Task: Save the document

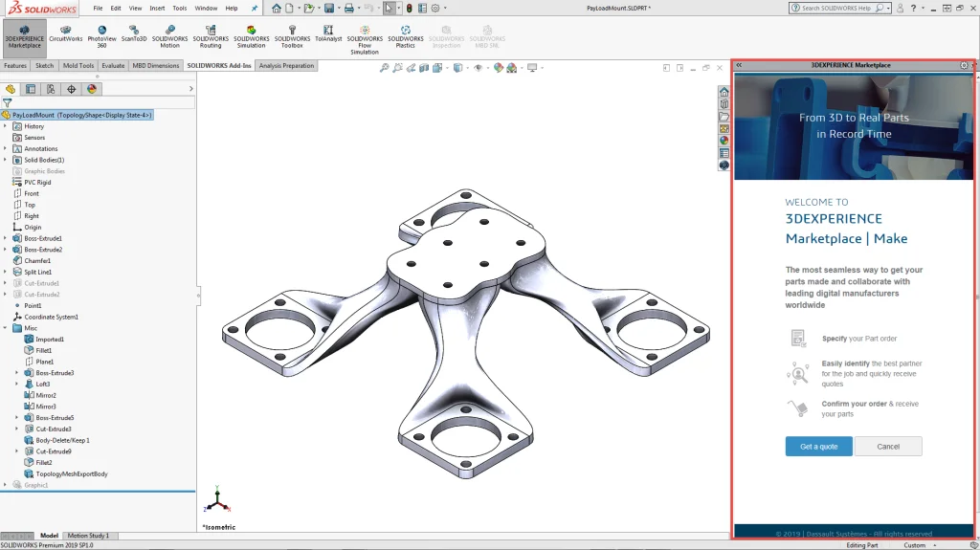Action: [329, 8]
